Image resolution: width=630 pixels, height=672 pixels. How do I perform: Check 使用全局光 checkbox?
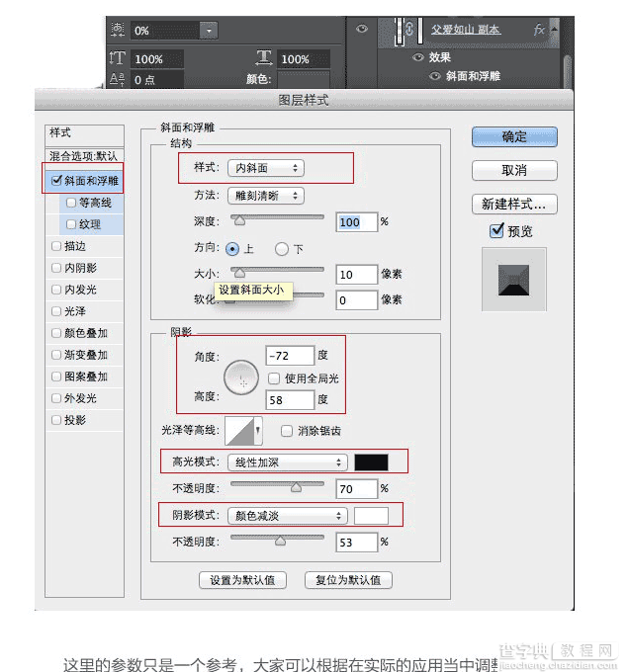pos(274,378)
